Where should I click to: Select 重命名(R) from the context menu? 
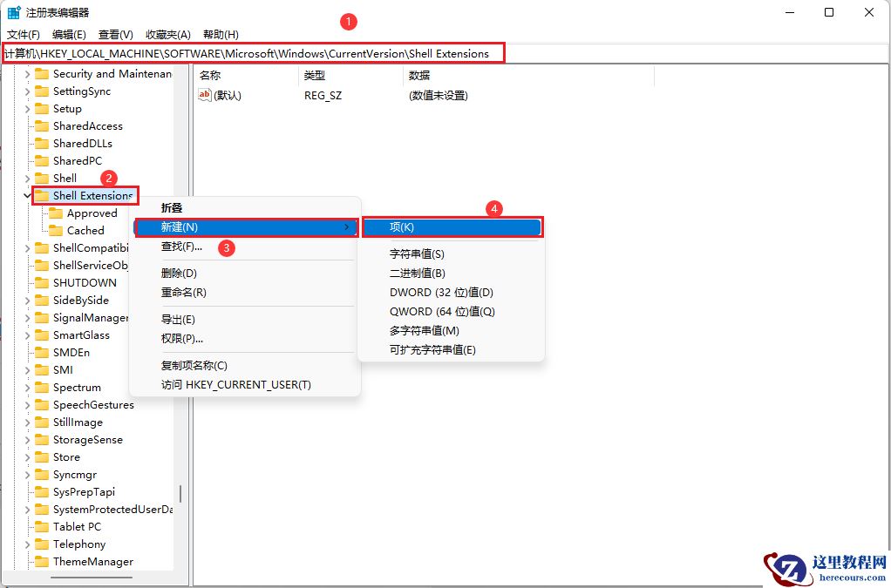click(x=186, y=293)
